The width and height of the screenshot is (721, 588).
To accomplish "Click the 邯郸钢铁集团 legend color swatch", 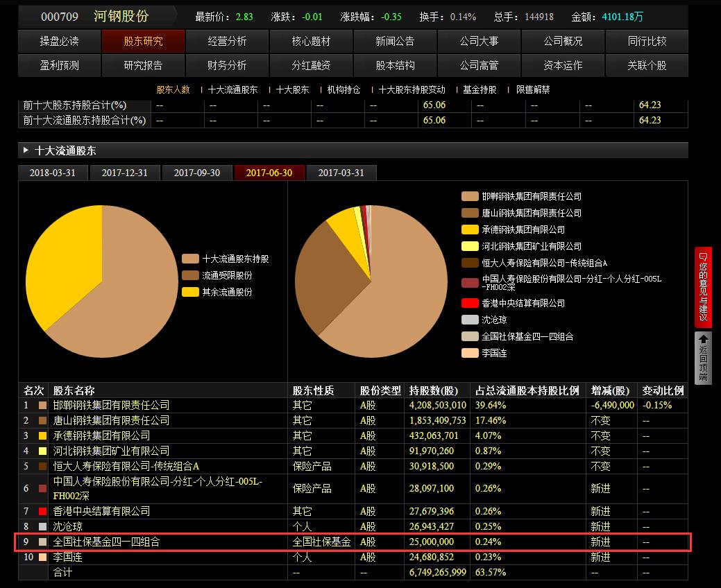I will point(470,197).
